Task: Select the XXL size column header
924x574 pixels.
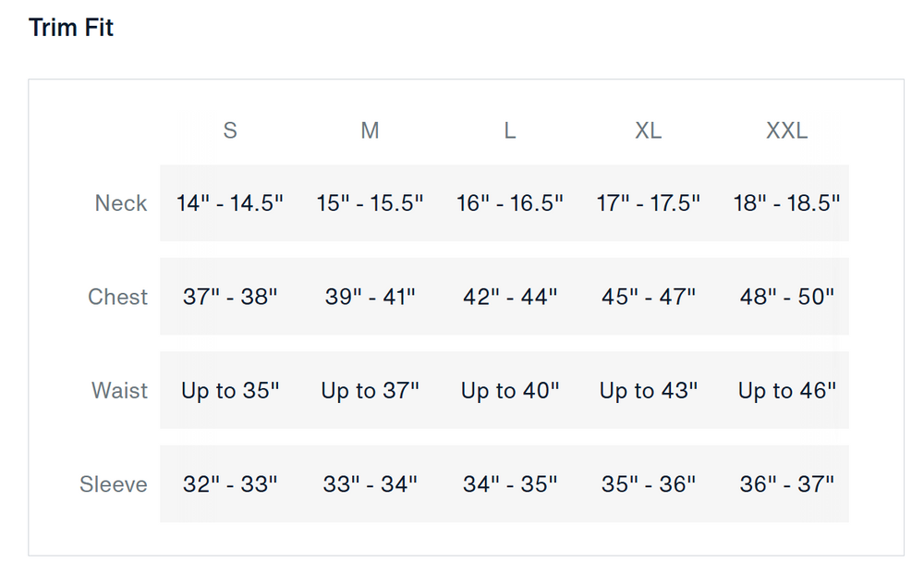Action: pos(787,131)
